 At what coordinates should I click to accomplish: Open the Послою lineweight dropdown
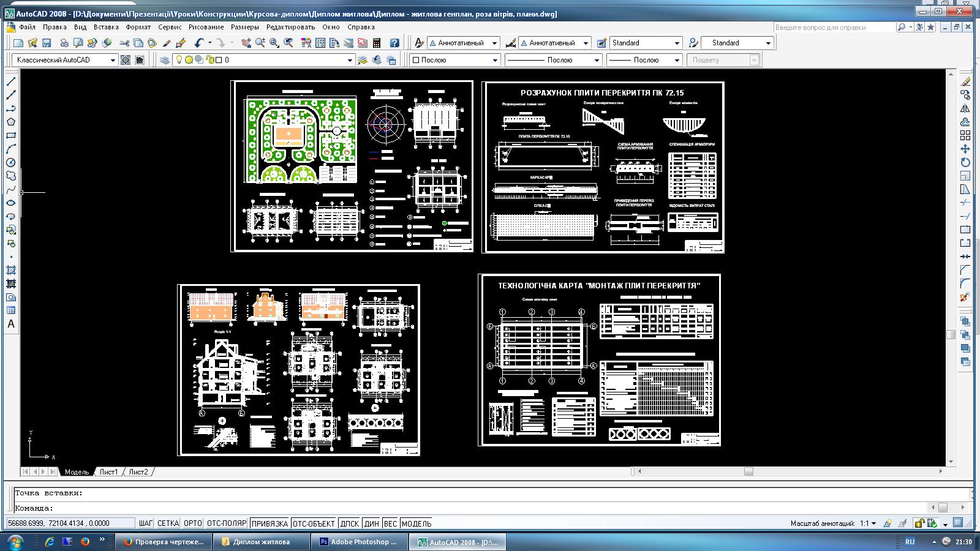pyautogui.click(x=644, y=60)
